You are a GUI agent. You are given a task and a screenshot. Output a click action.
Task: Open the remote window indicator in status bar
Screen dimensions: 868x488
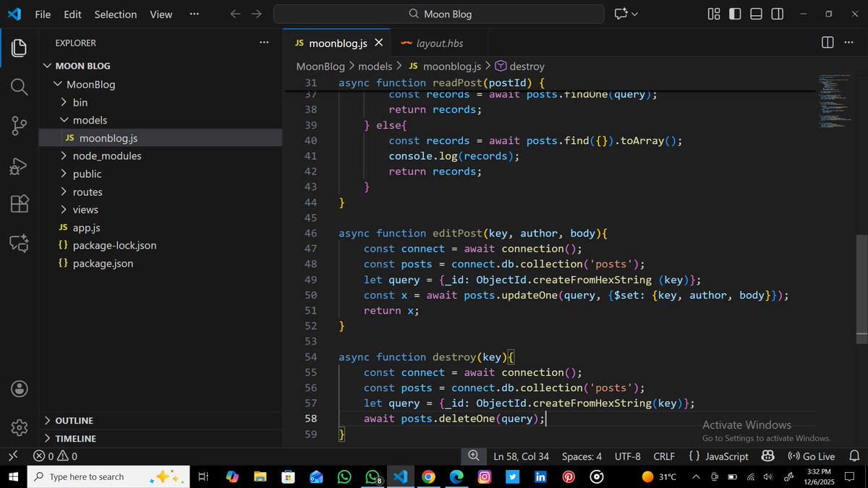click(13, 456)
